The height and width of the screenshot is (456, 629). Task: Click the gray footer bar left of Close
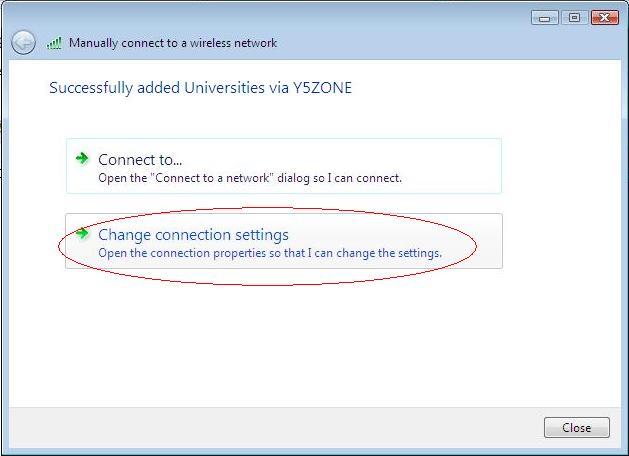point(270,428)
